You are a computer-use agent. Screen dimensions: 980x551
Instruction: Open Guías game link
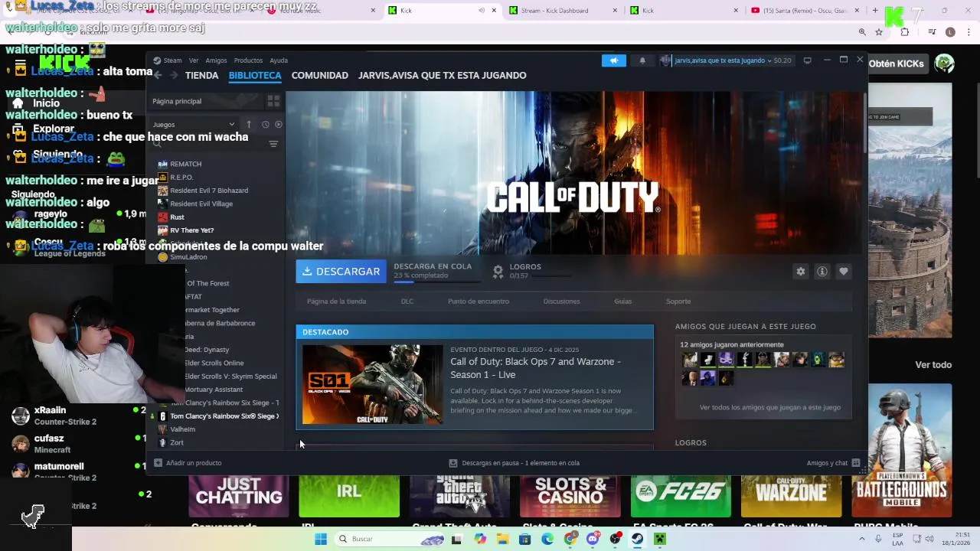[623, 301]
